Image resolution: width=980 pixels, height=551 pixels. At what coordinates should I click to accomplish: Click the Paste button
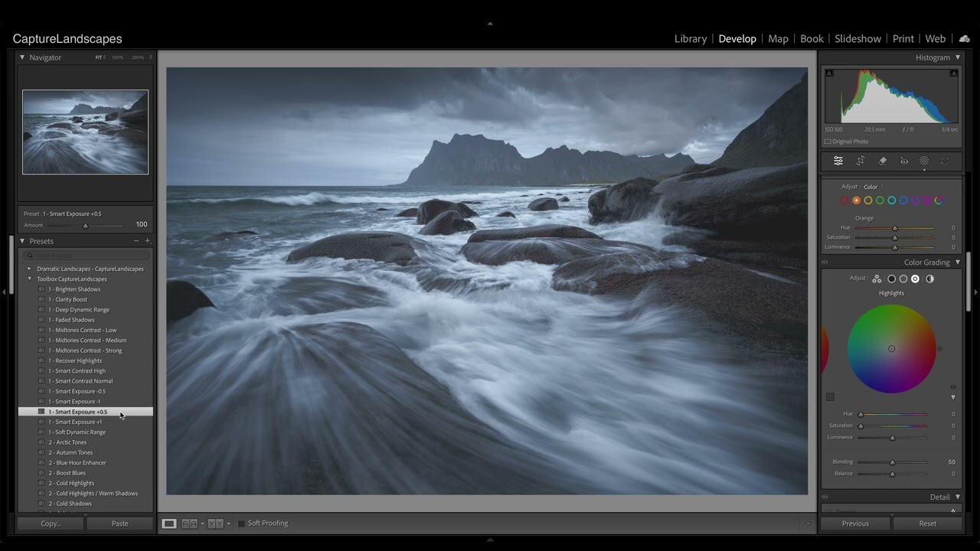(x=120, y=523)
